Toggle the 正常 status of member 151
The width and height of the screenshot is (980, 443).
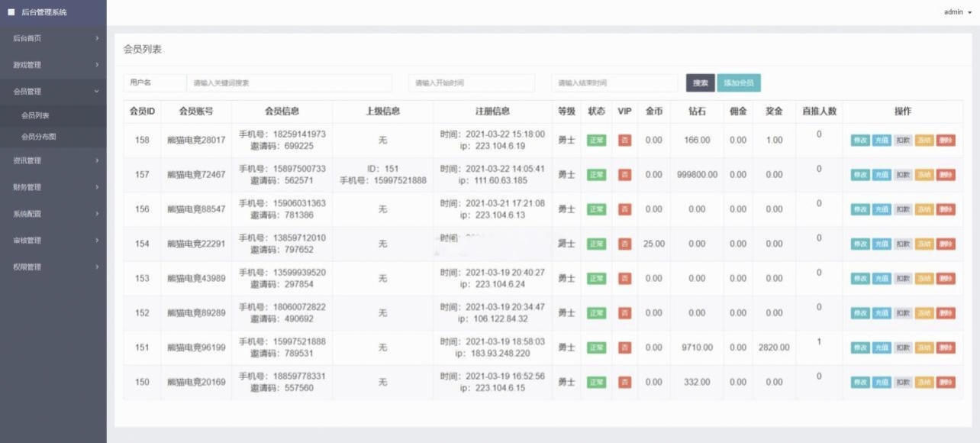[596, 348]
